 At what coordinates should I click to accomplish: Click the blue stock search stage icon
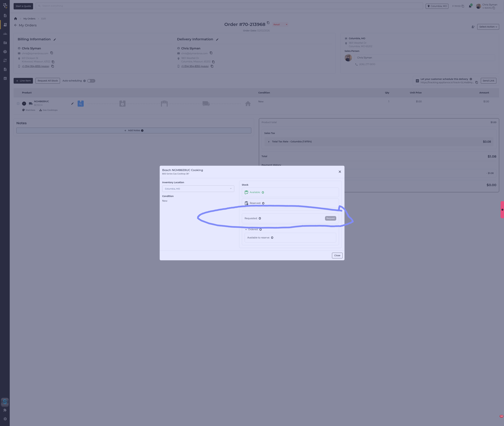pyautogui.click(x=81, y=104)
